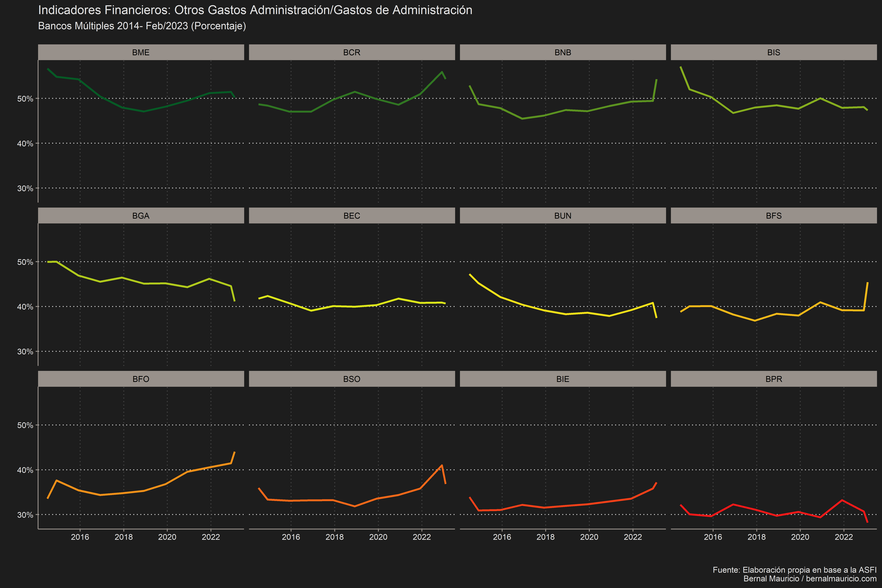882x588 pixels.
Task: Click the 2016 label under the BPR panel
Action: [x=713, y=537]
